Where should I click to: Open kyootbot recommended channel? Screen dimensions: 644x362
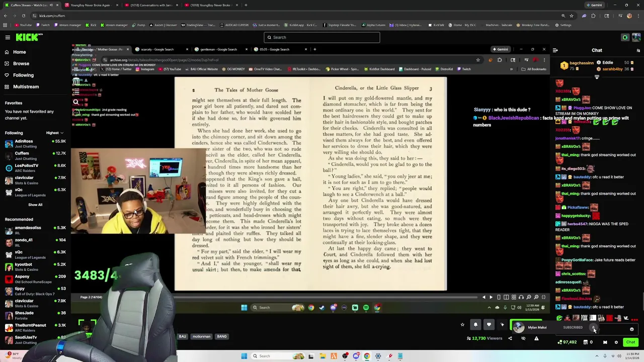click(x=35, y=266)
